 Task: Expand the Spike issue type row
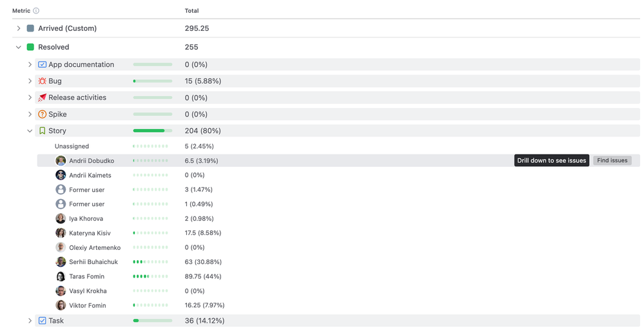(x=30, y=114)
